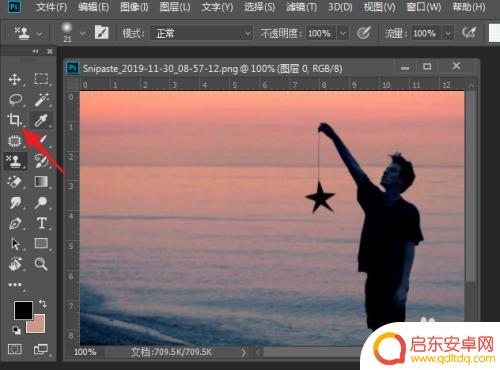The height and width of the screenshot is (370, 500).
Task: Select the Move tool
Action: click(x=15, y=79)
